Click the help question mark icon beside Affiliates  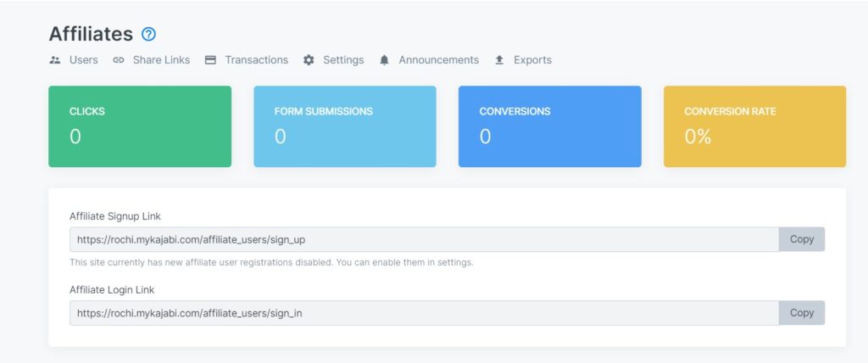click(x=149, y=34)
